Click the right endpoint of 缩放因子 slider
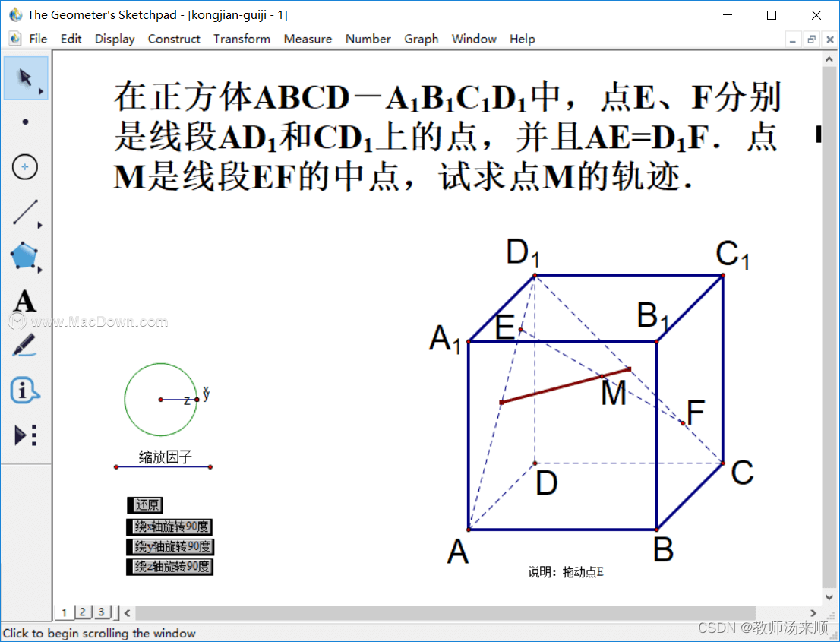 [x=210, y=467]
